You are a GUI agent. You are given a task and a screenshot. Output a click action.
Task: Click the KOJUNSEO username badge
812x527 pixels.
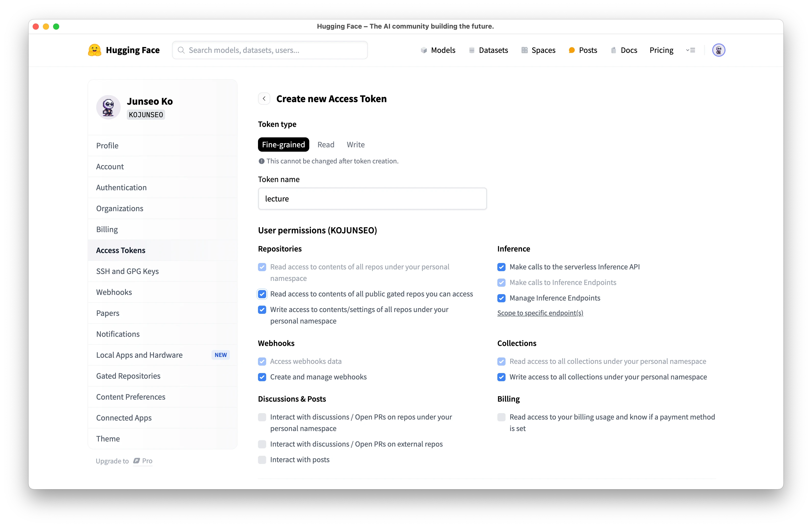[146, 115]
